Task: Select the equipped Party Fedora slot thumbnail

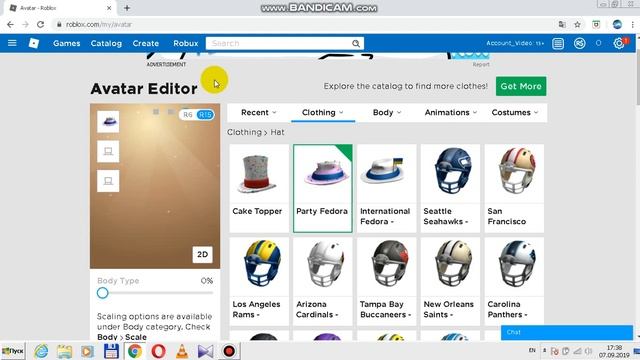Action: 108,121
